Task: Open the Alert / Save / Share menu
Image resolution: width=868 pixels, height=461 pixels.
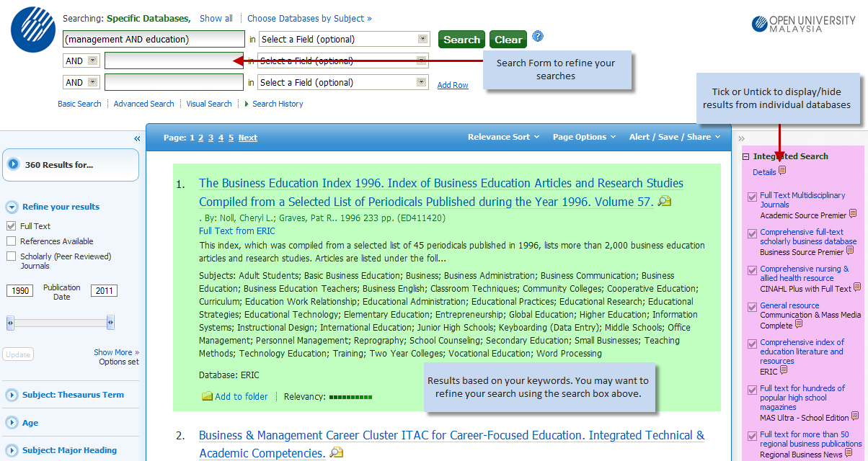Action: coord(674,137)
